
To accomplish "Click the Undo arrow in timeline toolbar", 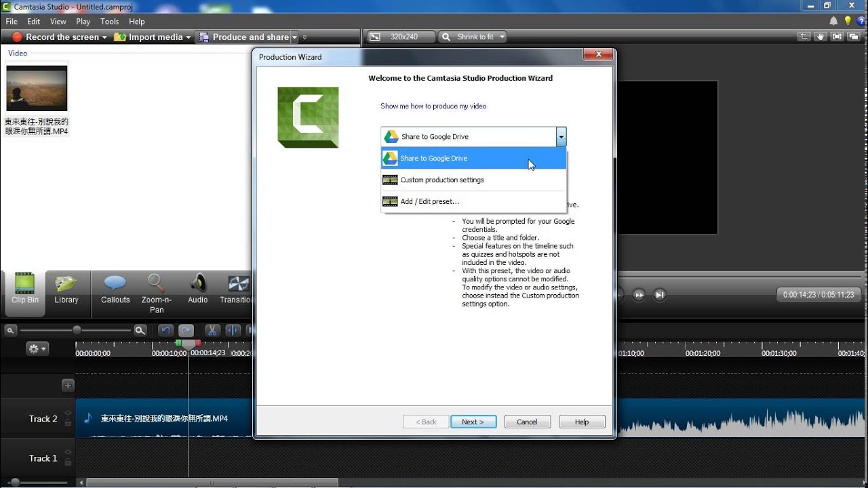I will [x=165, y=331].
